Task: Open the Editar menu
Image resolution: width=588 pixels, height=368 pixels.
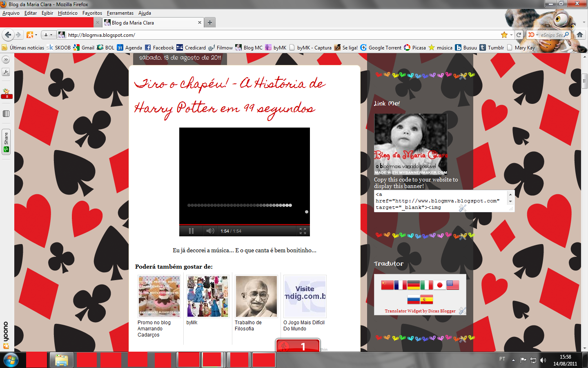Action: [x=31, y=13]
